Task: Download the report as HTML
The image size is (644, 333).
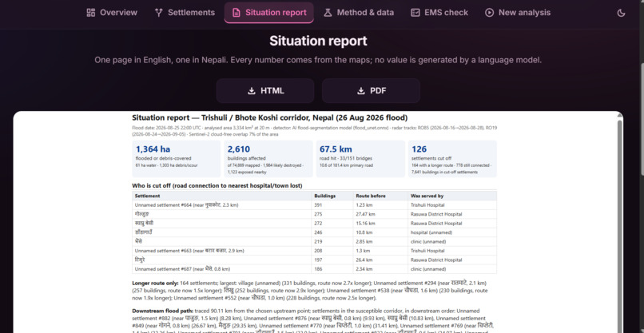Action: point(265,91)
